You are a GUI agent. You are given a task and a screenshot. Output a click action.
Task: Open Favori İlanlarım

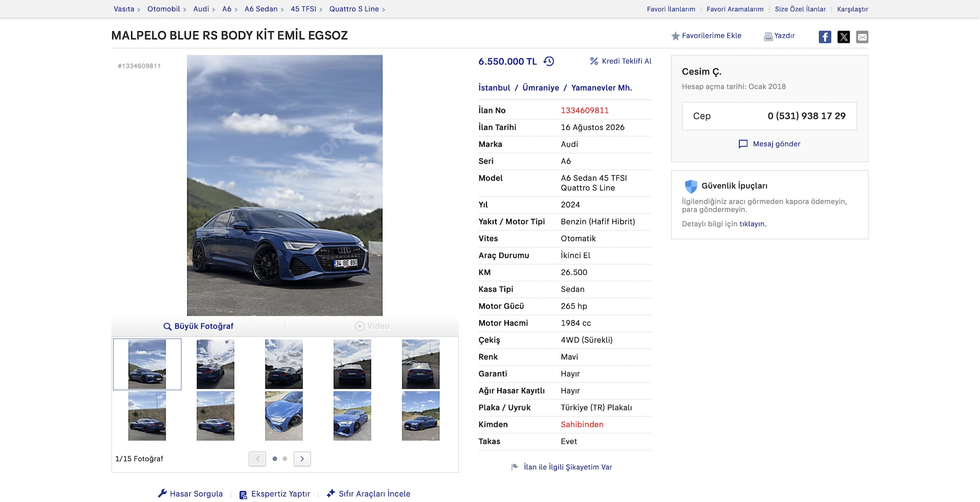[671, 9]
